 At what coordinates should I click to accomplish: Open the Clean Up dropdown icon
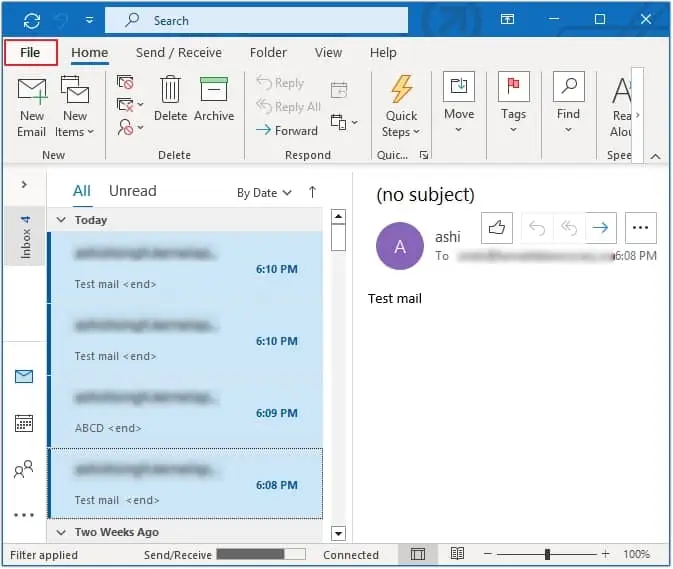click(x=130, y=104)
